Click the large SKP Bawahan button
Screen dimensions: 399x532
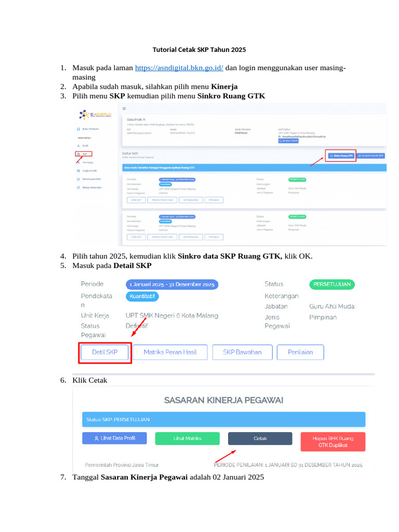[242, 352]
